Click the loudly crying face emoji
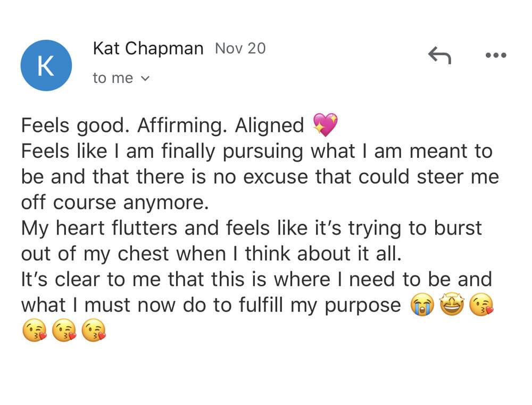 [422, 305]
